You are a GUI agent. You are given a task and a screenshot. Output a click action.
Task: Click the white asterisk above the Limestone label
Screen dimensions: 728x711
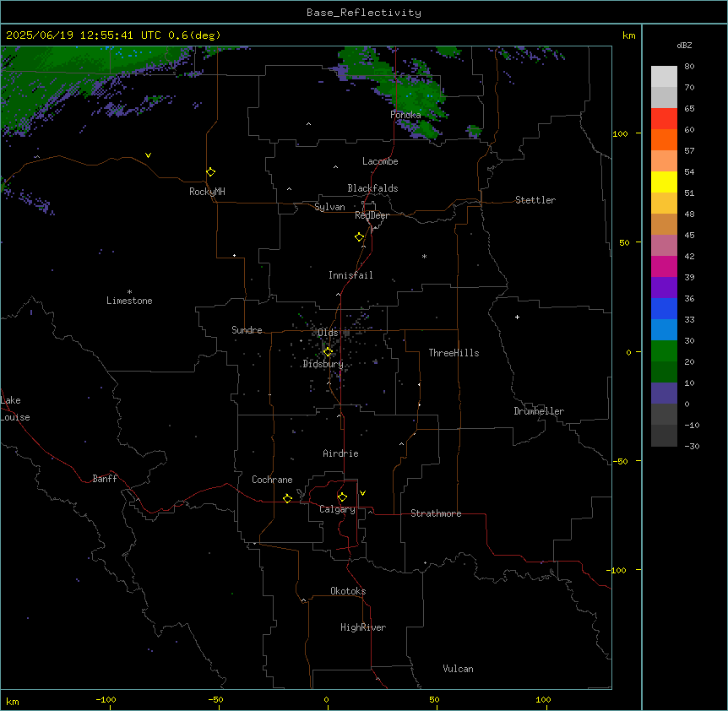(129, 291)
